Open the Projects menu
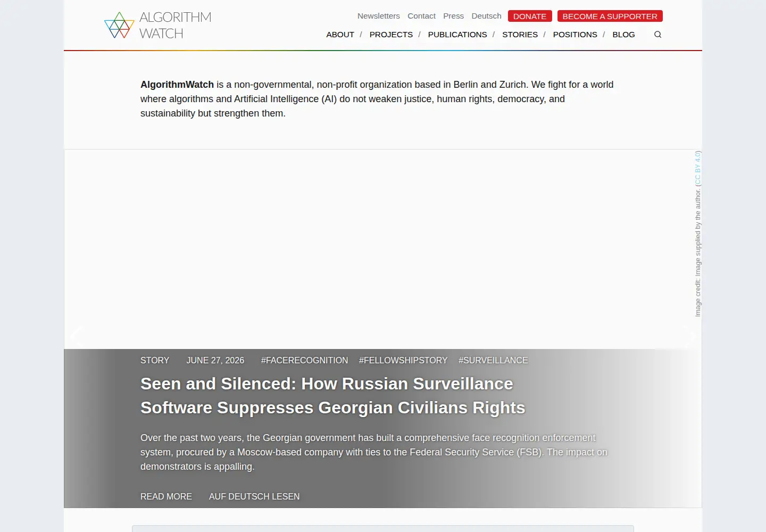 (391, 35)
